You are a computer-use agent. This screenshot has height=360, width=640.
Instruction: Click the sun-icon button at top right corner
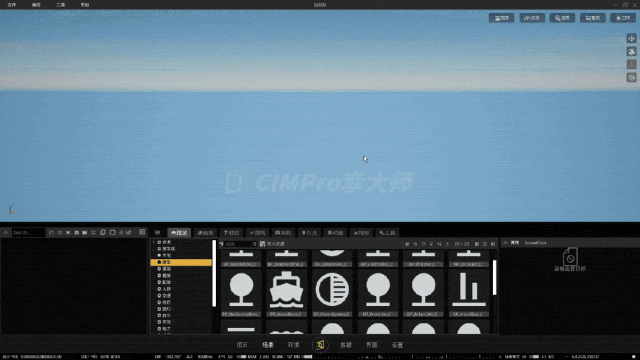pyautogui.click(x=623, y=18)
